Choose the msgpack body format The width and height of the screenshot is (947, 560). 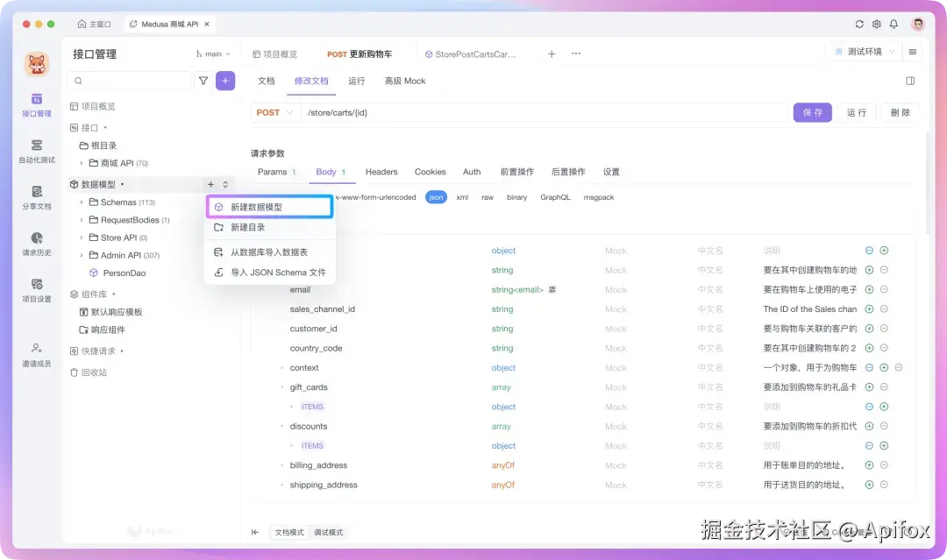coord(600,197)
